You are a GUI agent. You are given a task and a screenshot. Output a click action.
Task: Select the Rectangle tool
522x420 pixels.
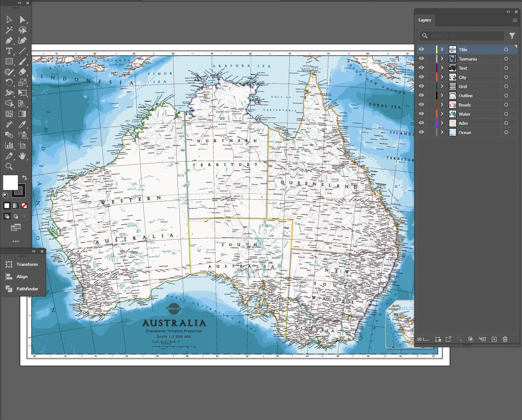point(9,62)
